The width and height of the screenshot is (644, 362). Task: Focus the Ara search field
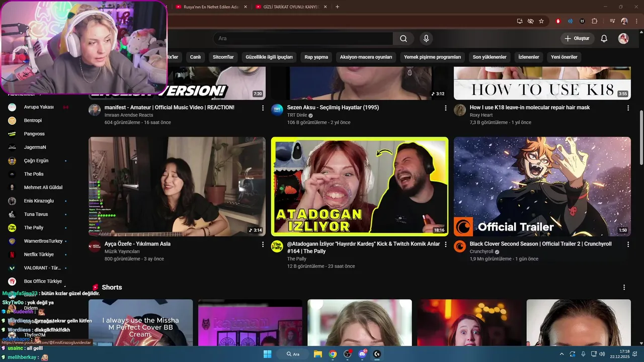tap(303, 39)
